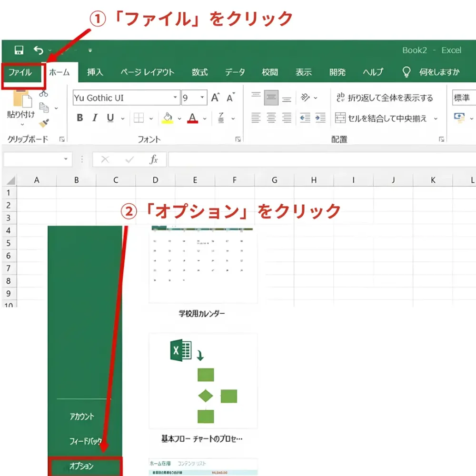Switch to the 表示 tab
This screenshot has width=476, height=476.
tap(304, 72)
